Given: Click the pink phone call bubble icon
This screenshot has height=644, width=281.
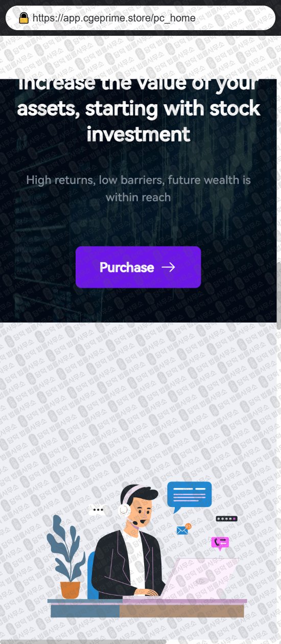Looking at the screenshot, I should tap(220, 543).
